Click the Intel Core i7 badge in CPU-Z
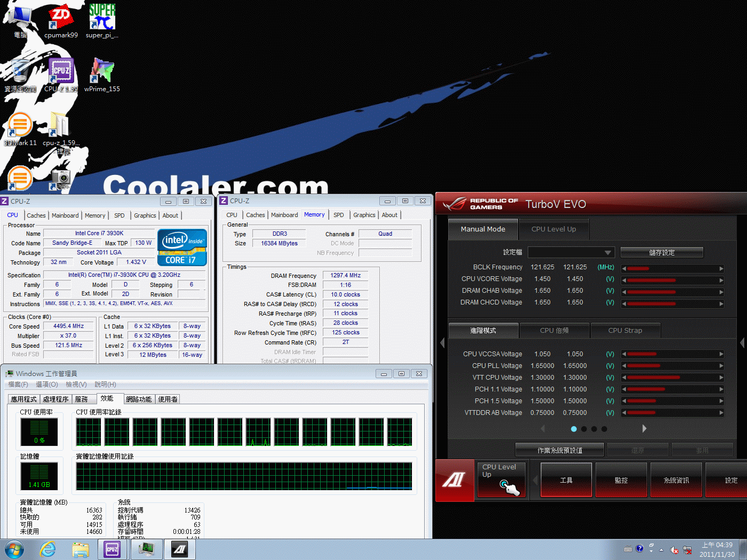This screenshot has height=560, width=747. 181,247
